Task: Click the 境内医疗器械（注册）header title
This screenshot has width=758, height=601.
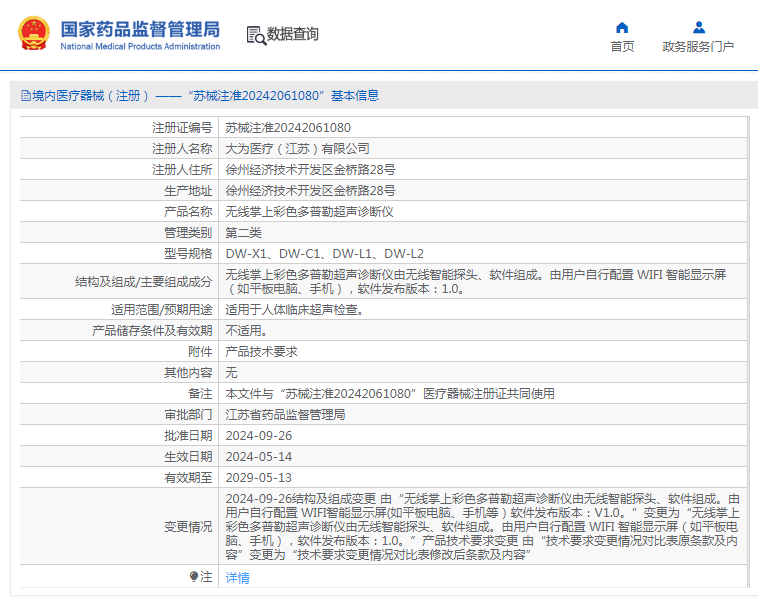Action: tap(90, 96)
